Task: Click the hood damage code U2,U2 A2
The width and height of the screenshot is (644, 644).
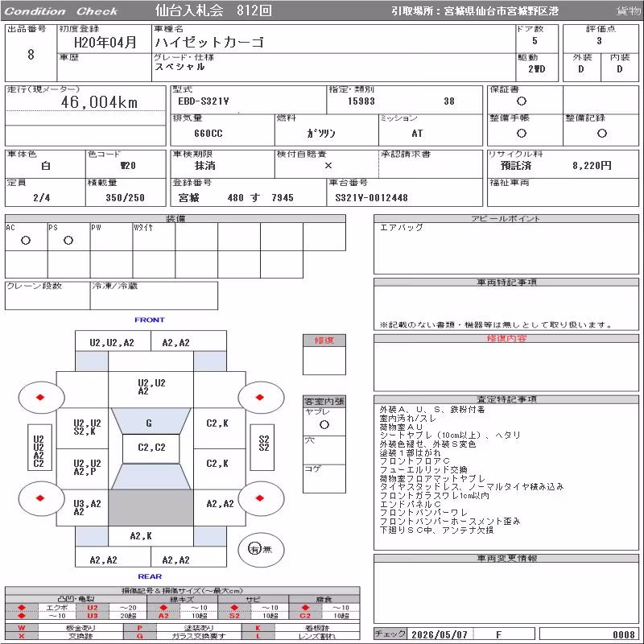Action: pyautogui.click(x=151, y=387)
